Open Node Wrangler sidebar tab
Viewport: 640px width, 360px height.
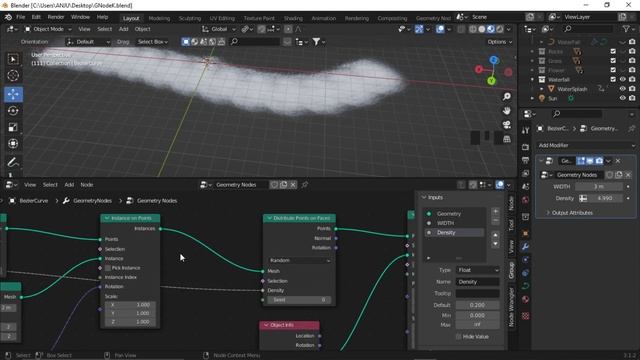(511, 307)
